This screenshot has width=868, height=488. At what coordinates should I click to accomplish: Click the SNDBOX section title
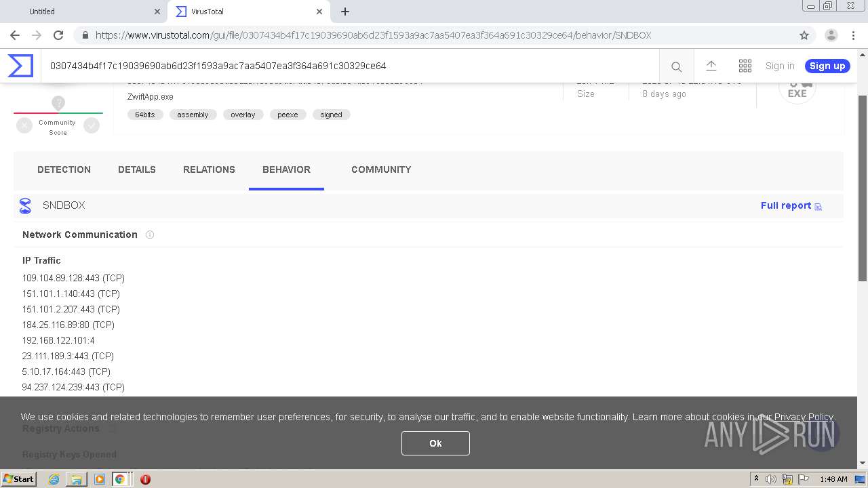[64, 205]
